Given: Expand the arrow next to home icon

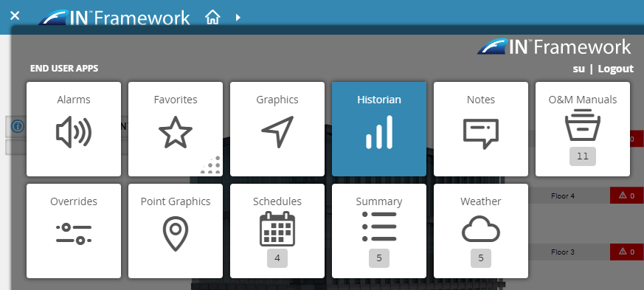Looking at the screenshot, I should point(238,17).
